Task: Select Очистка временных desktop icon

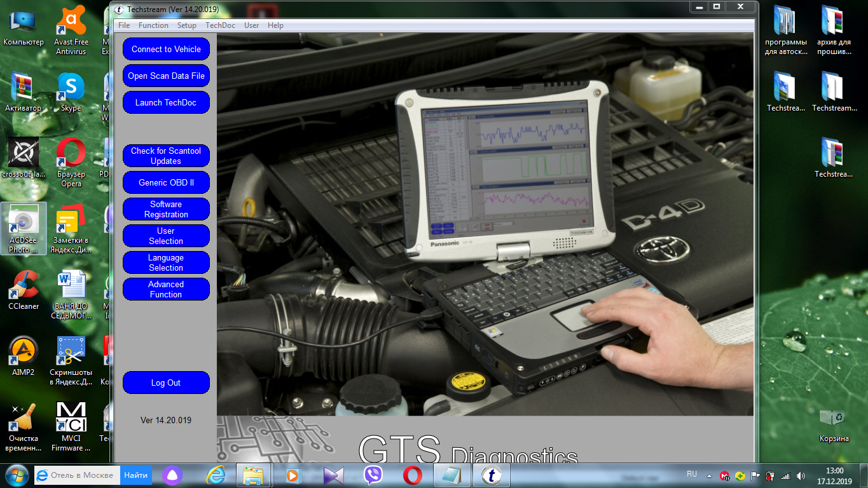Action: click(24, 427)
